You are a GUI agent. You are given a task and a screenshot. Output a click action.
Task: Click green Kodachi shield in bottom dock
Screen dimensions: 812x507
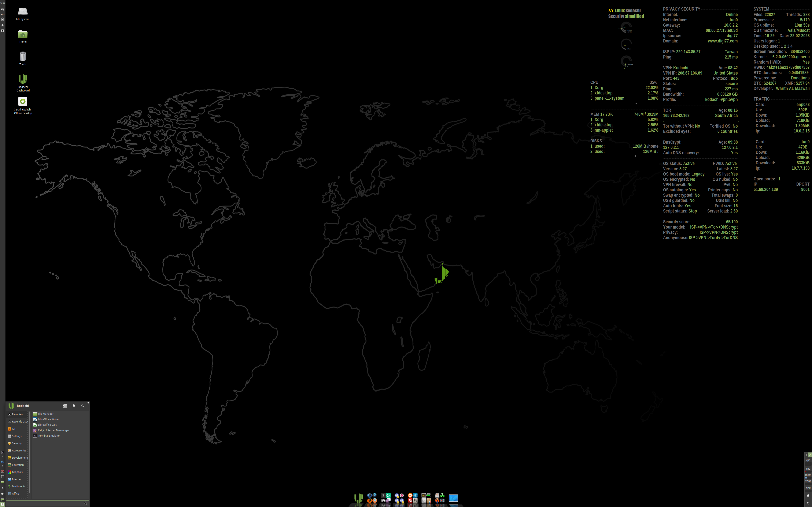(359, 498)
